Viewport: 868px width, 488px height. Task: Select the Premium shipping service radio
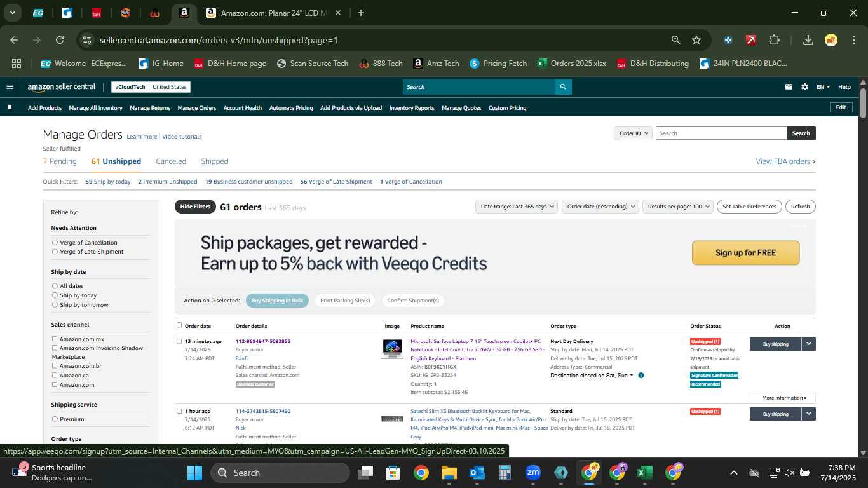(55, 419)
